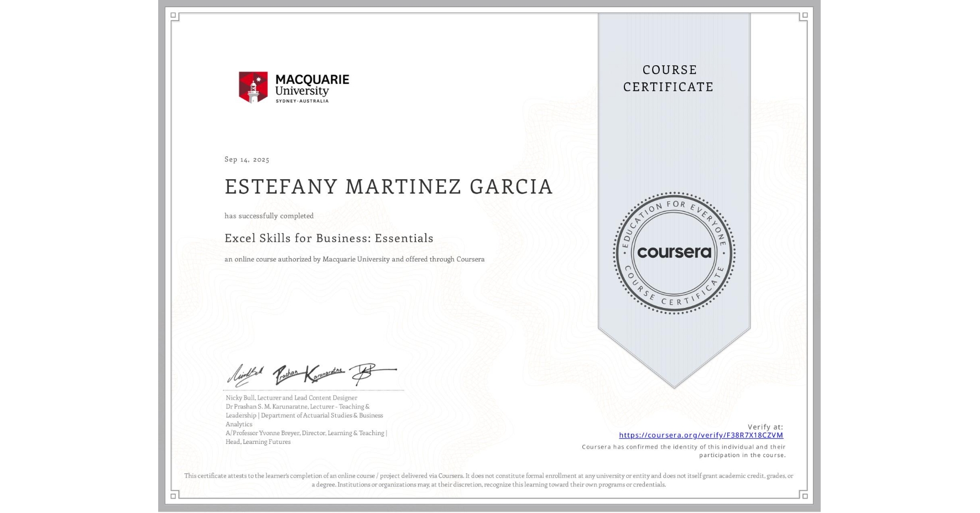Click the line about Macquarie University authorization
The height and width of the screenshot is (513, 980).
pyautogui.click(x=355, y=259)
